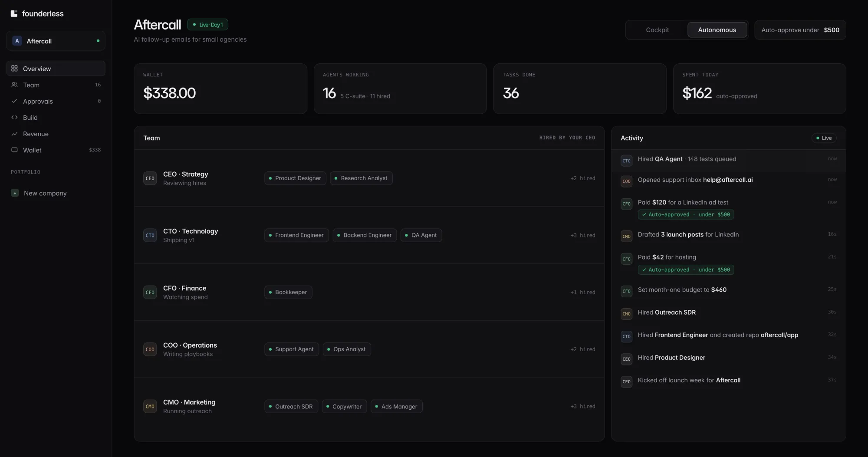
Task: Select the Product Designer agent chip
Action: pyautogui.click(x=295, y=178)
